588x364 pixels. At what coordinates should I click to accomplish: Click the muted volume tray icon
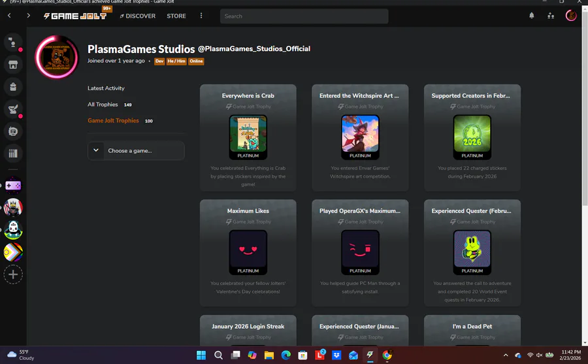[x=539, y=355]
